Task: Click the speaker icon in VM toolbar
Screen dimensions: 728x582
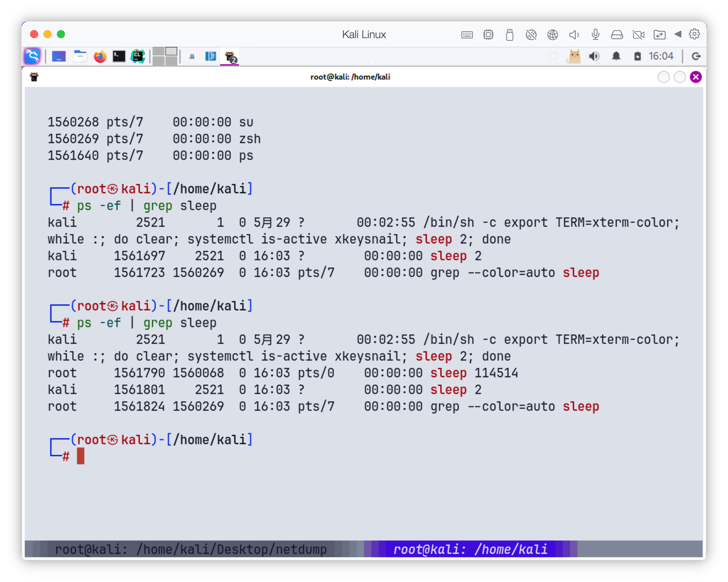Action: 574,34
